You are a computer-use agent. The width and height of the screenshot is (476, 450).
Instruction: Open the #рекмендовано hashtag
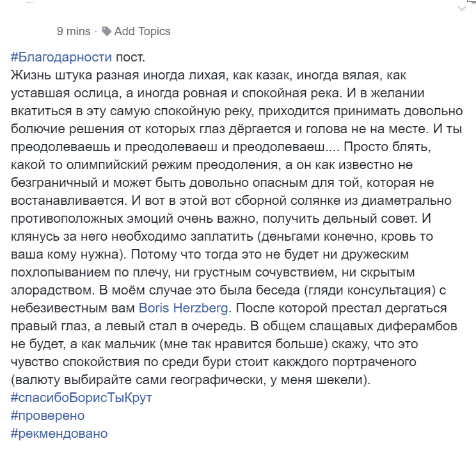click(x=59, y=433)
